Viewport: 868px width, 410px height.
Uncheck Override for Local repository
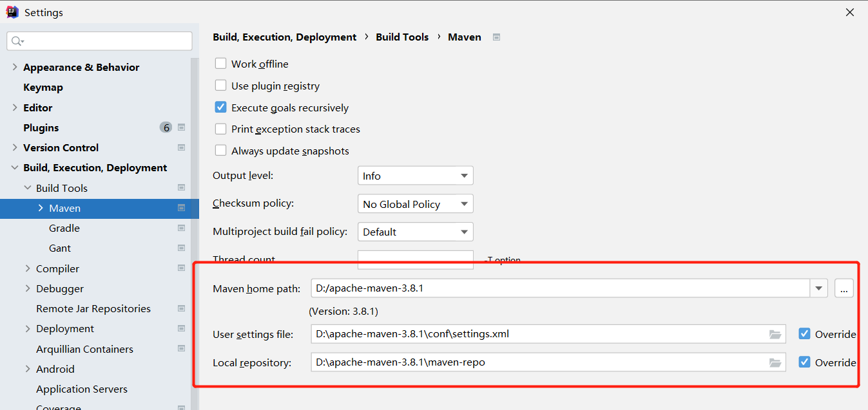(804, 362)
